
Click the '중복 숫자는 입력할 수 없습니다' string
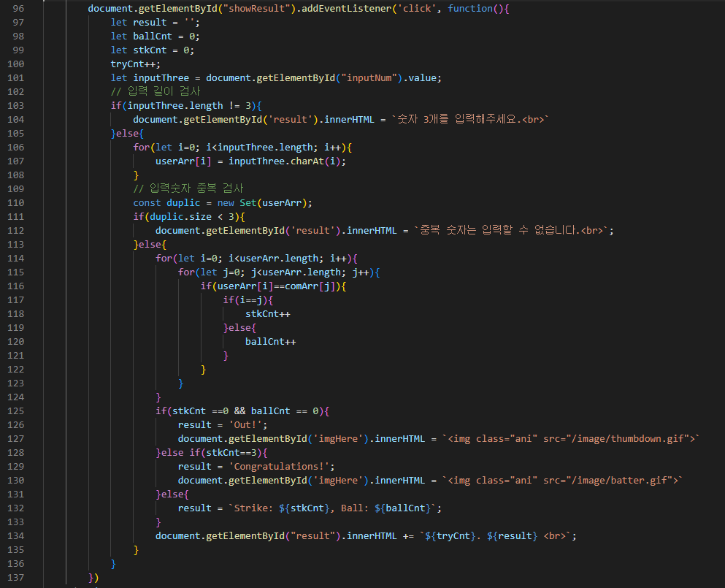[x=511, y=230]
